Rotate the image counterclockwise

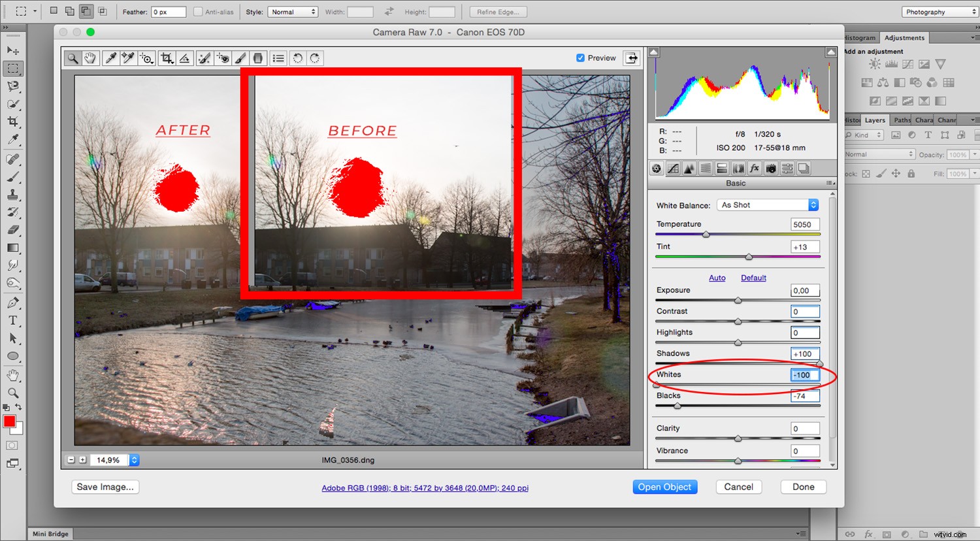pos(297,57)
